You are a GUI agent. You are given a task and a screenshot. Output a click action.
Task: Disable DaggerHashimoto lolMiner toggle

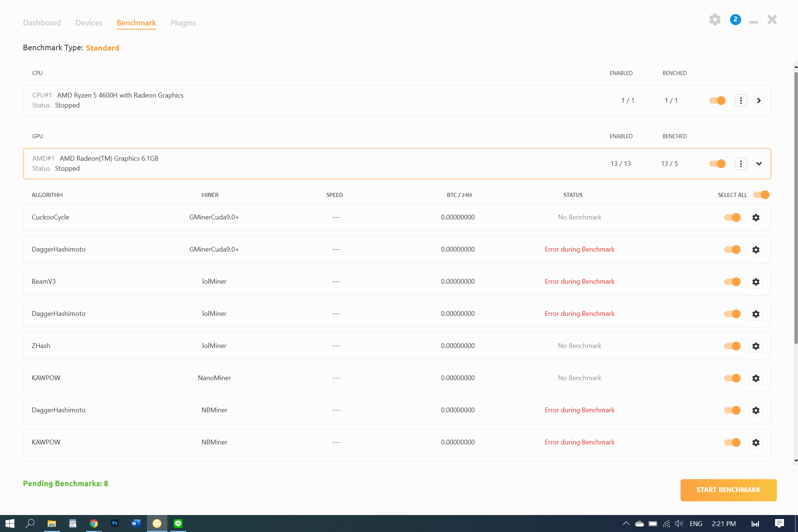coord(732,314)
